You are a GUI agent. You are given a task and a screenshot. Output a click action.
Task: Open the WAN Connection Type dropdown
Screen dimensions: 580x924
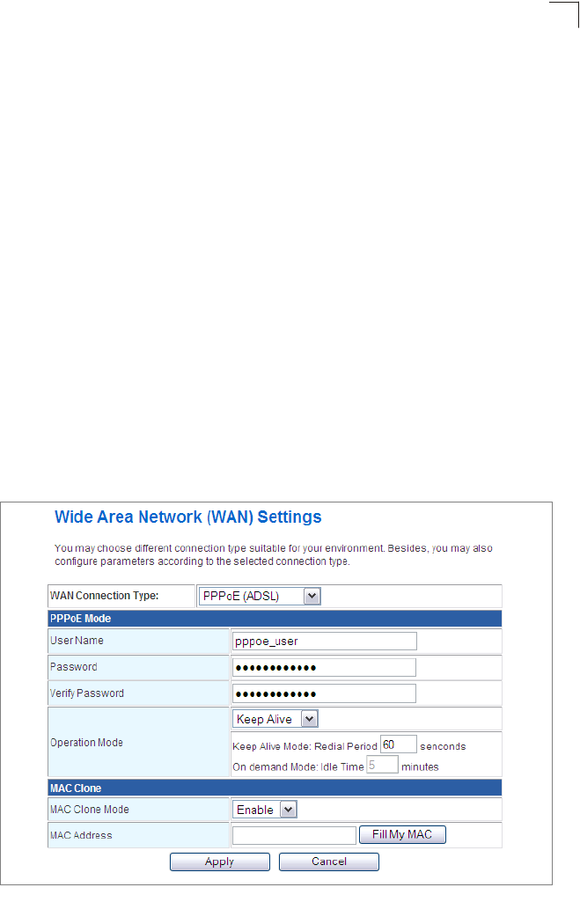point(260,596)
